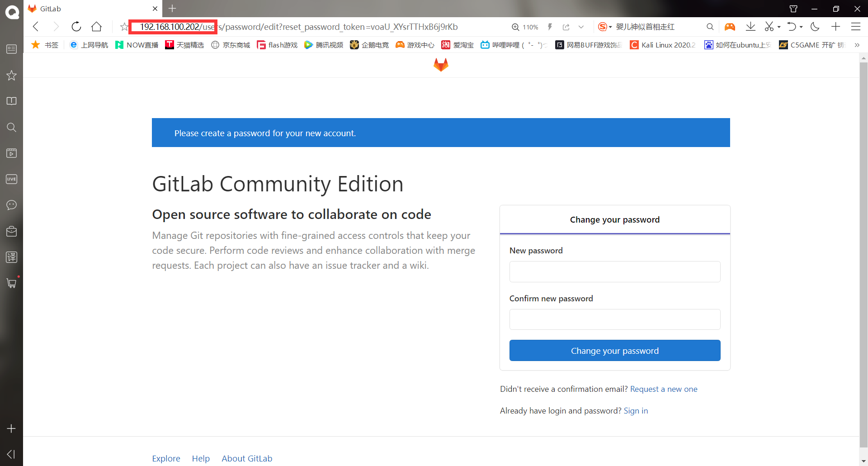Click the browser logo at sidebar top
868x466 pixels.
tap(12, 12)
